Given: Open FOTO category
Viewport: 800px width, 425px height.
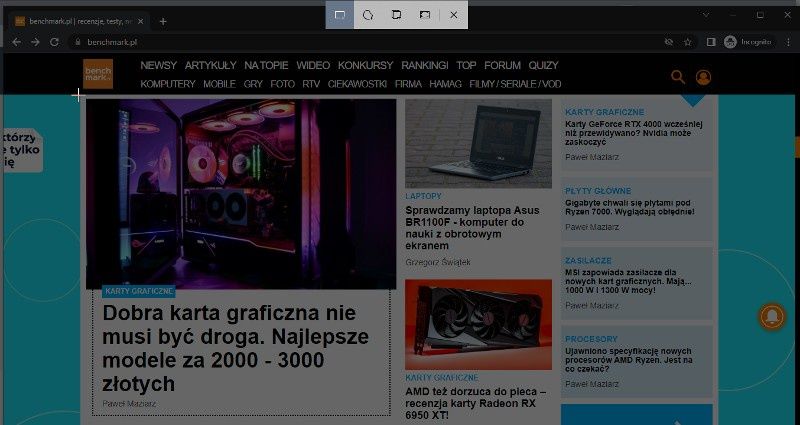Looking at the screenshot, I should [283, 84].
